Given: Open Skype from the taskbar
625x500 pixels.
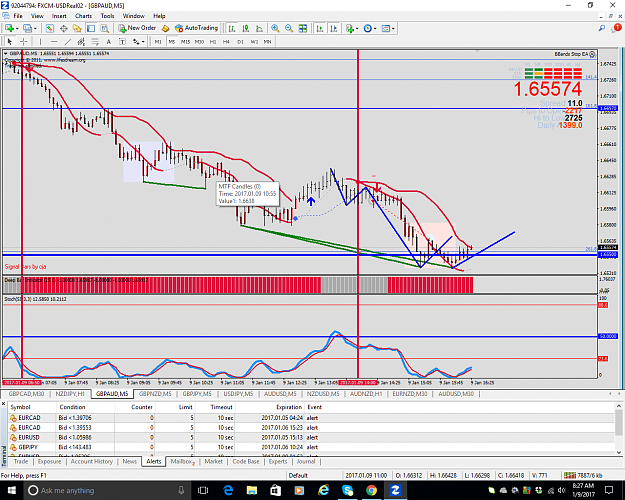Looking at the screenshot, I should 347,490.
